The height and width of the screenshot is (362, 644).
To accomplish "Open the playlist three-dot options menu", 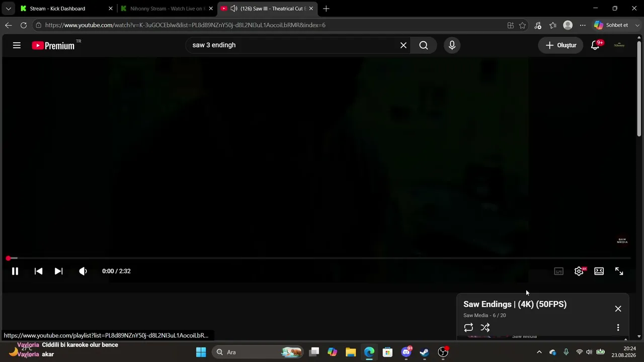I will [618, 327].
